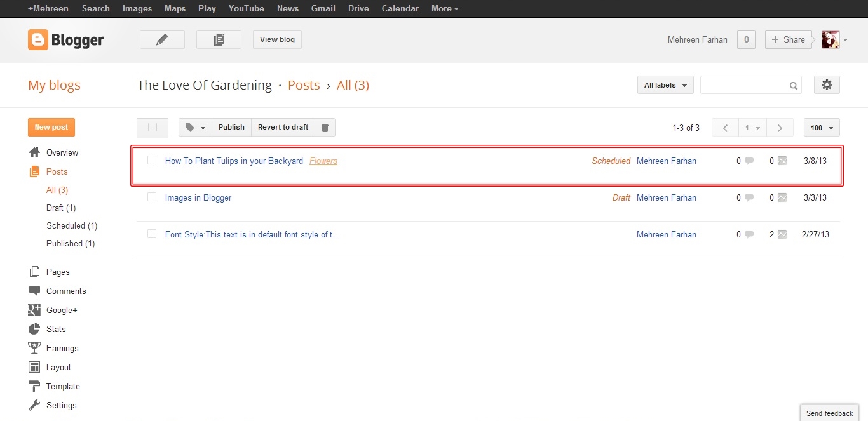Click the Blogger logo icon
The width and height of the screenshot is (868, 421).
(x=38, y=40)
